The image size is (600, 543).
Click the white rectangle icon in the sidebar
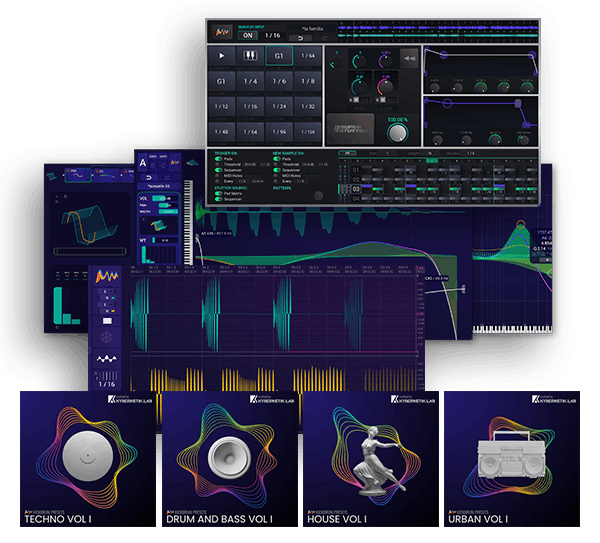(107, 321)
